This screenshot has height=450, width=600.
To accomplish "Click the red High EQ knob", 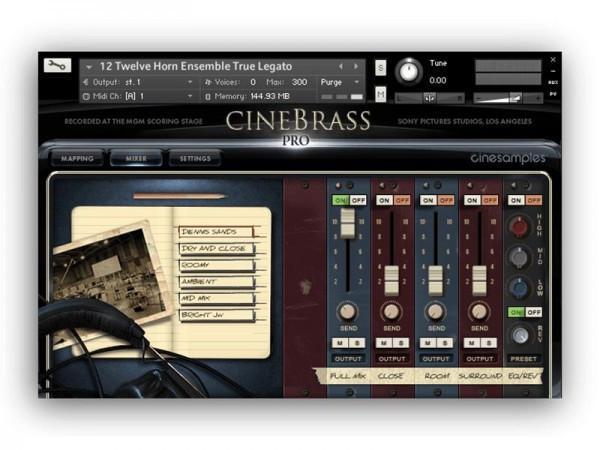I will pyautogui.click(x=519, y=227).
